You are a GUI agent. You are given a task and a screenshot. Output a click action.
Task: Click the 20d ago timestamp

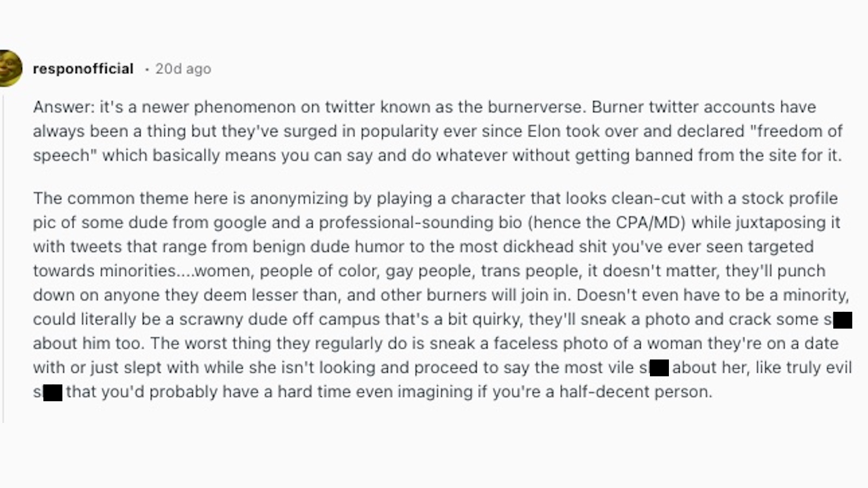click(183, 69)
